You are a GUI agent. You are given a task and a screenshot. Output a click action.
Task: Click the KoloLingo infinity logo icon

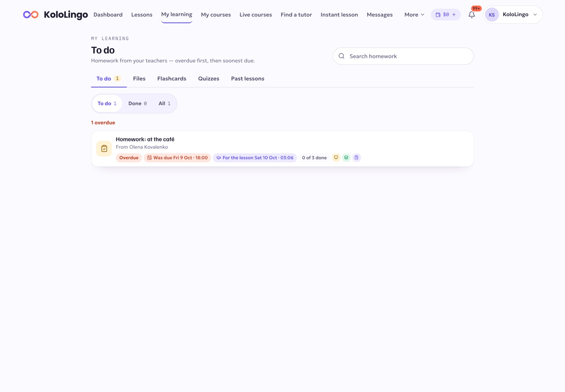click(x=31, y=14)
